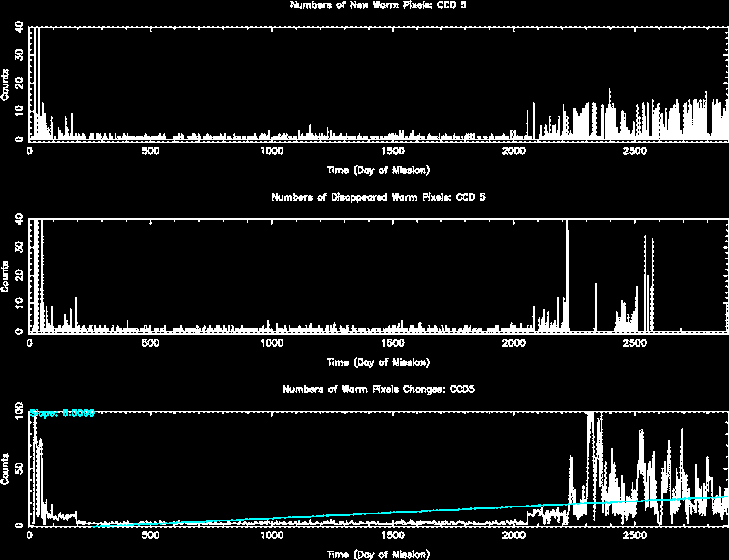Click x-axis tick '1500' on Disappeared Warm Pixels plot
This screenshot has height=560, width=729.
point(393,343)
